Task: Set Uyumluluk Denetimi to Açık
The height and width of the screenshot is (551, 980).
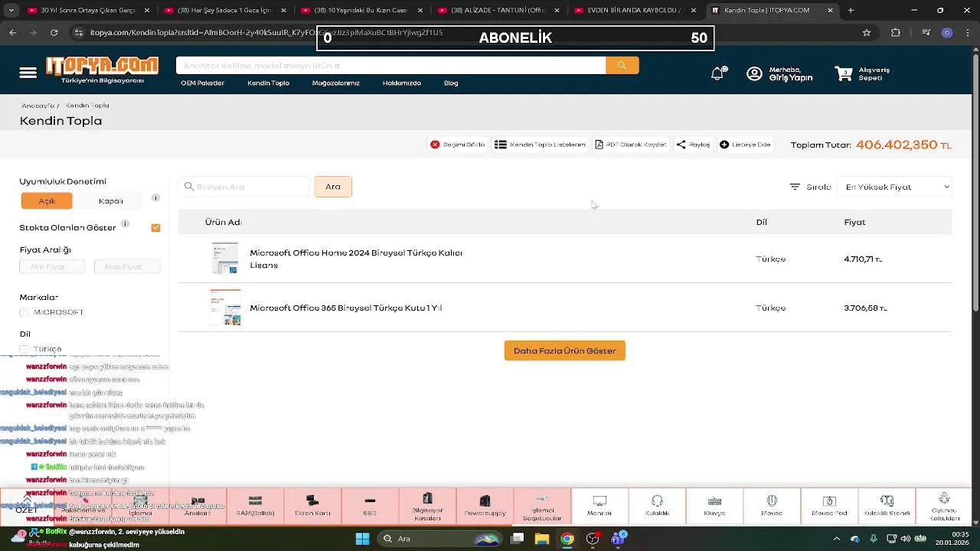Action: (x=47, y=201)
